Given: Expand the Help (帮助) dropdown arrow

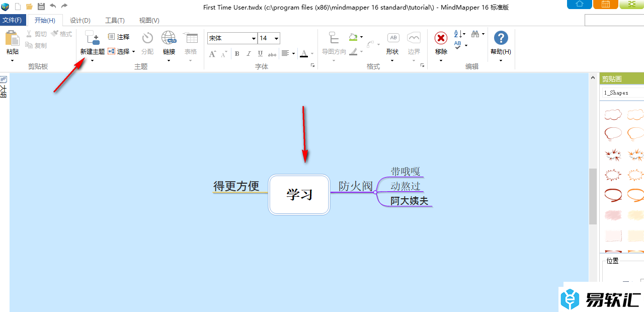Looking at the screenshot, I should 501,60.
